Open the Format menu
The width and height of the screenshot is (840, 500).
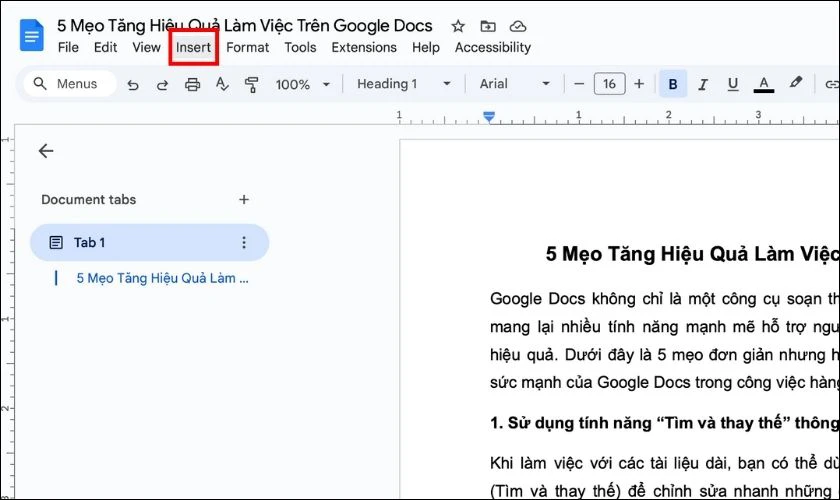(x=248, y=47)
